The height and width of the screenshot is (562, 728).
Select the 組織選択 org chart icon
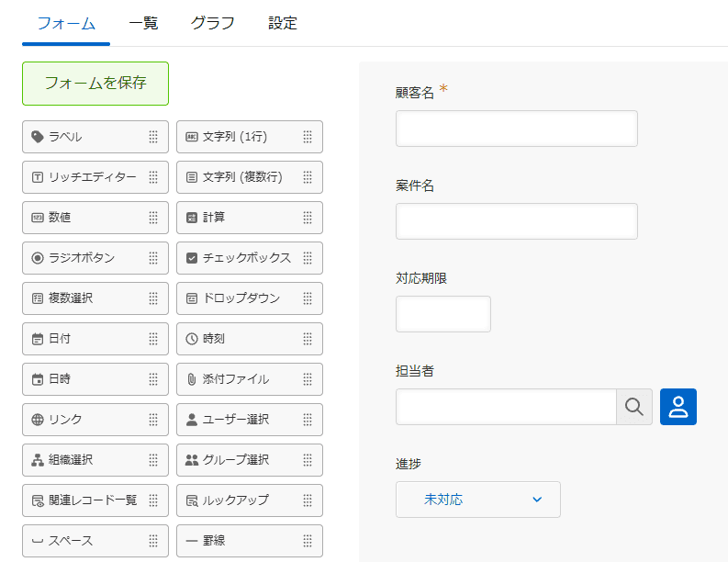37,460
